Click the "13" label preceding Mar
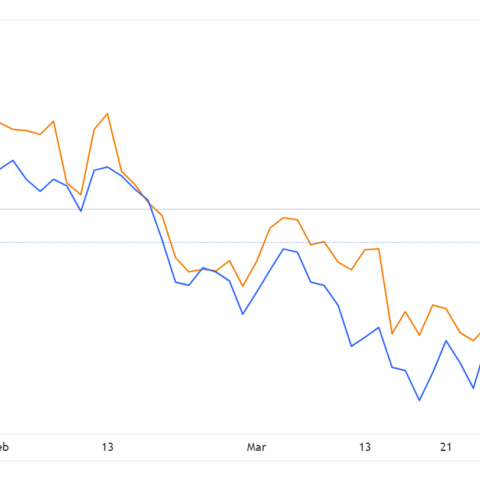Screen dimensions: 480x487 (107, 447)
